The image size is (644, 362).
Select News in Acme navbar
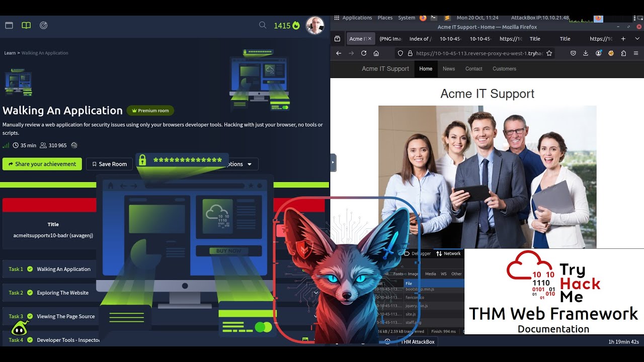click(449, 69)
